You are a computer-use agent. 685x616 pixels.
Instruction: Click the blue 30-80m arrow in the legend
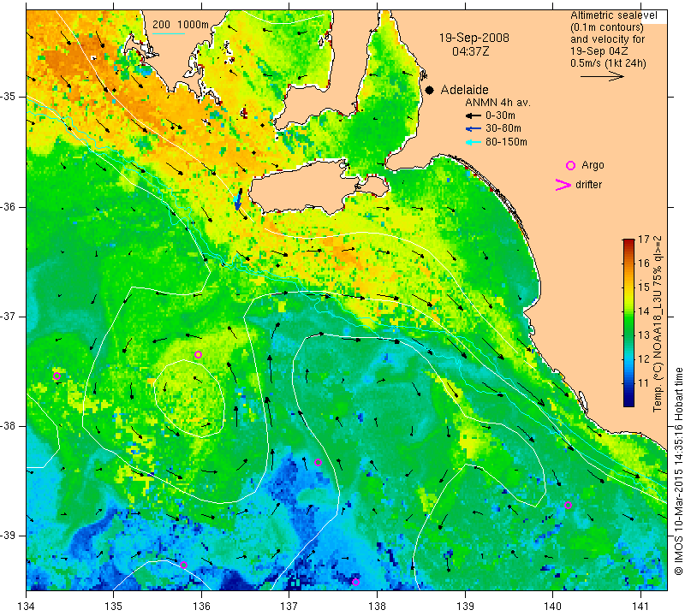473,129
